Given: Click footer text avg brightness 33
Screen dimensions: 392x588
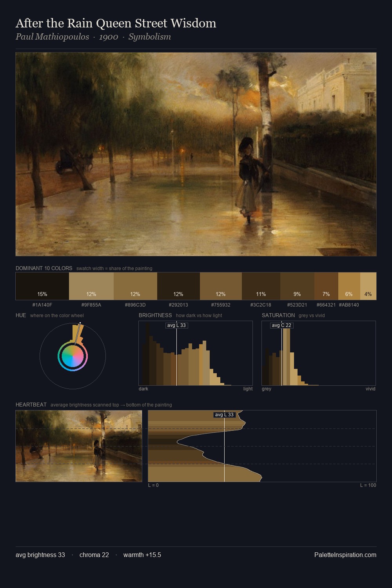Looking at the screenshot, I should (40, 555).
